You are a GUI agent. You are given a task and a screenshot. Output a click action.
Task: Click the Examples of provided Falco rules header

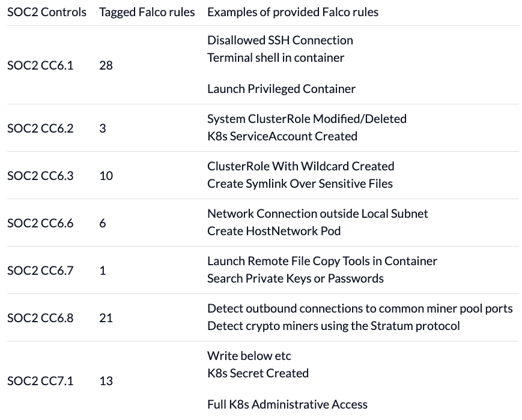click(293, 13)
